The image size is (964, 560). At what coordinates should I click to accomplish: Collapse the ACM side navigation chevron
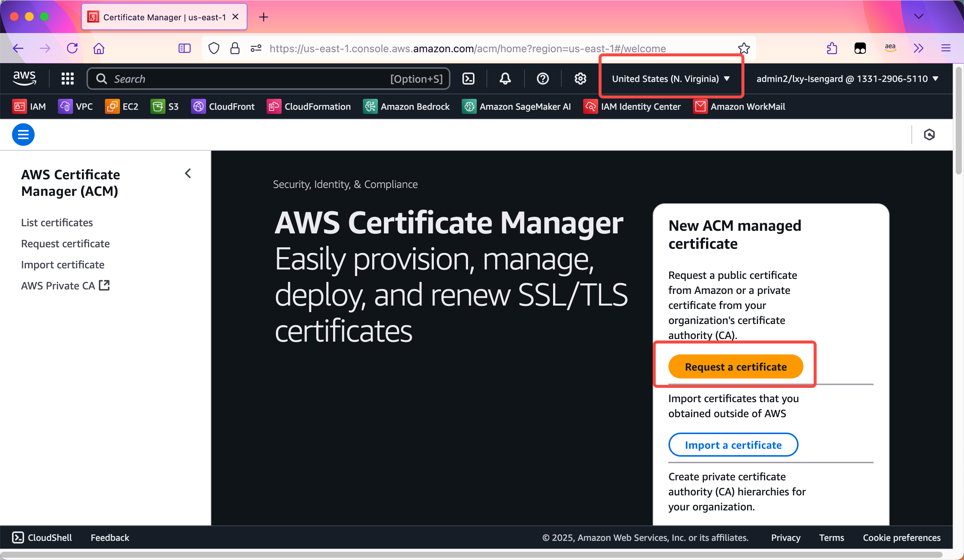pos(188,174)
